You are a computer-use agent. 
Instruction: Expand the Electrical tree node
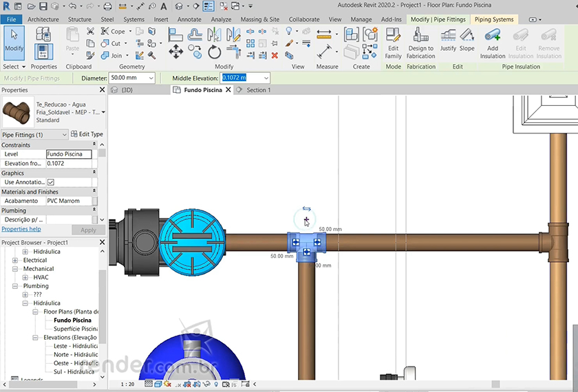click(x=15, y=261)
